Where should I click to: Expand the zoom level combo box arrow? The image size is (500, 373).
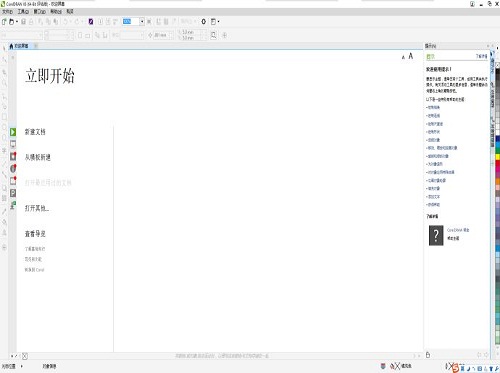pos(142,22)
